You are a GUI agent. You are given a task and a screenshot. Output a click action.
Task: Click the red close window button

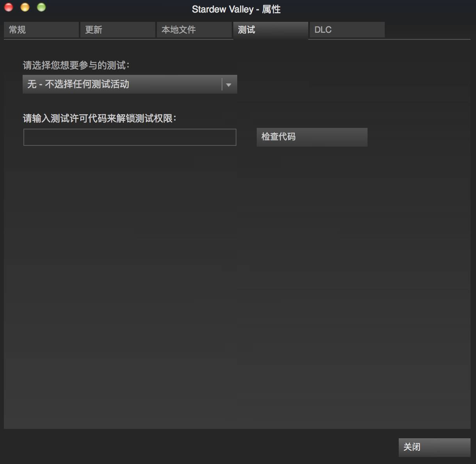point(9,7)
